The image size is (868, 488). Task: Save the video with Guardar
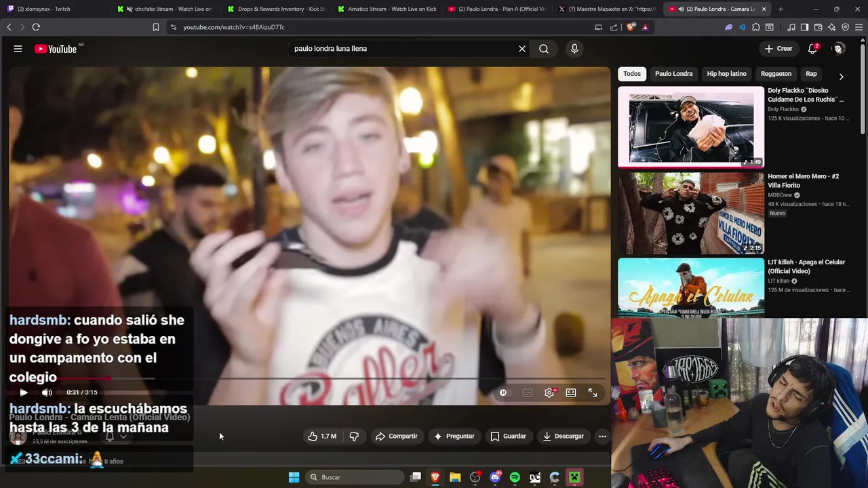tap(509, 436)
